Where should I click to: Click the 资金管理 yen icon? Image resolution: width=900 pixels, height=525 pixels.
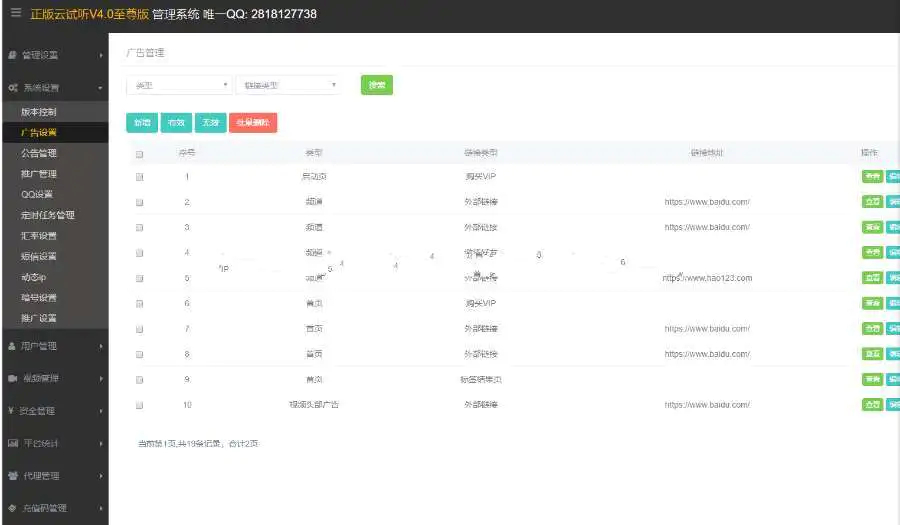11,411
